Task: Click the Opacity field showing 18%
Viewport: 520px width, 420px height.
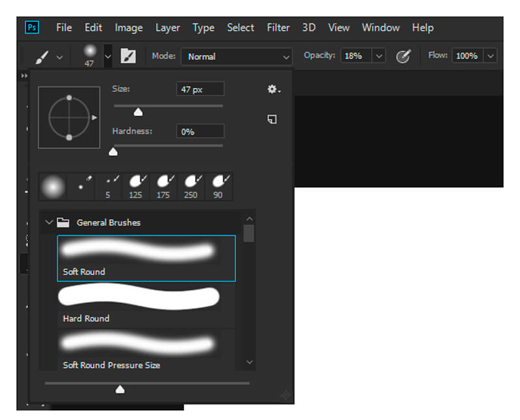Action: tap(356, 56)
